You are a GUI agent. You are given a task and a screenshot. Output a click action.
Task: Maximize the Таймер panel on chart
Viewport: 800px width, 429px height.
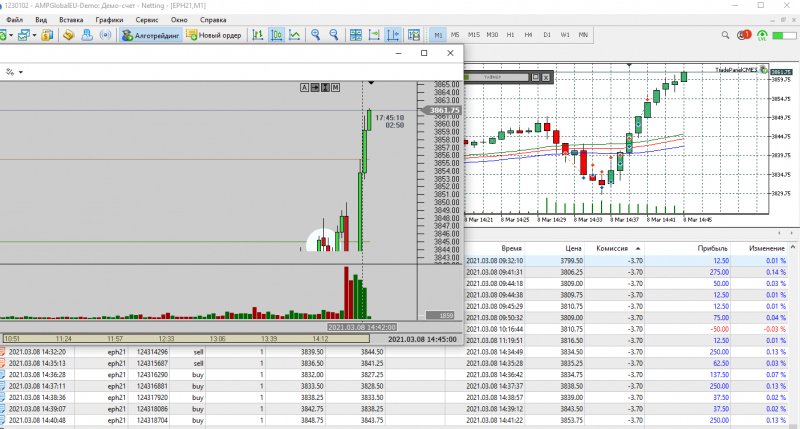click(x=535, y=77)
